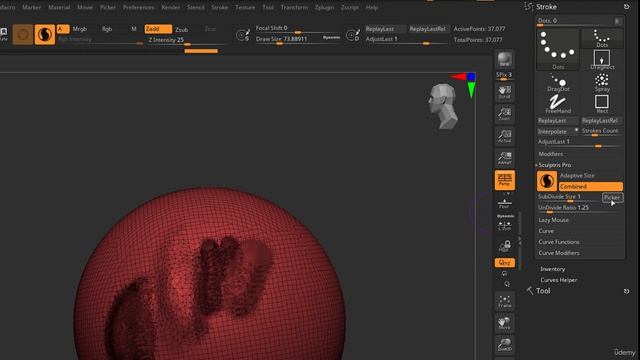Toggle the Persp perspective icon
The height and width of the screenshot is (360, 640).
504,180
